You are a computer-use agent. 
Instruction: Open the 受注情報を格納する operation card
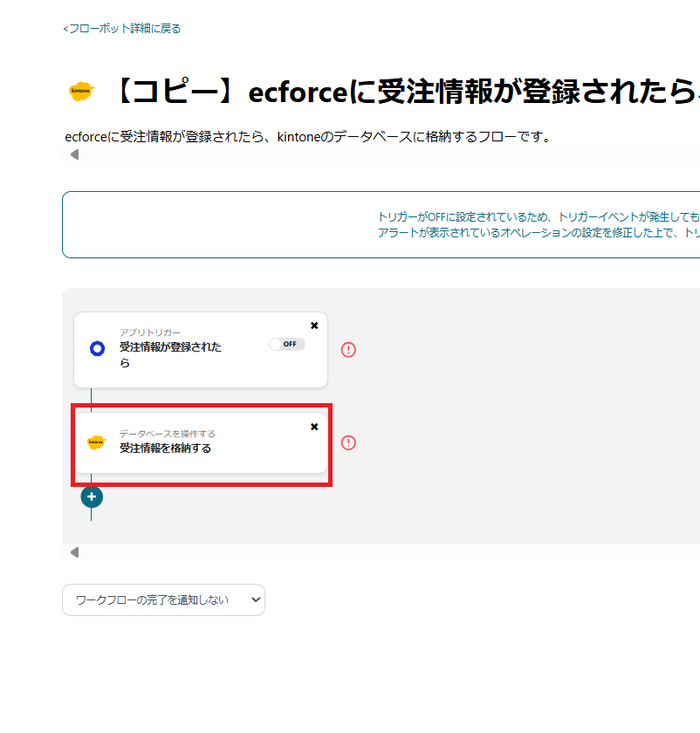(201, 442)
